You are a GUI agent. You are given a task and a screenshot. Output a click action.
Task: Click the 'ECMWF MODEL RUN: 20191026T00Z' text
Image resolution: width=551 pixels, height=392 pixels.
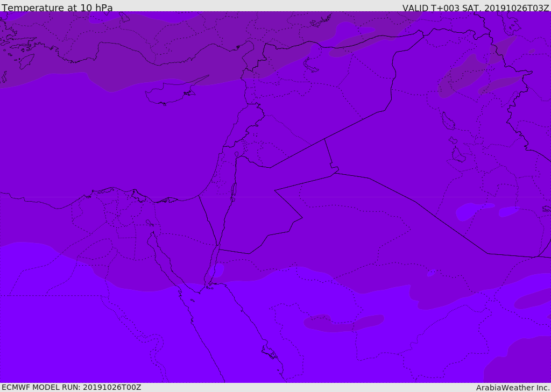pyautogui.click(x=72, y=387)
